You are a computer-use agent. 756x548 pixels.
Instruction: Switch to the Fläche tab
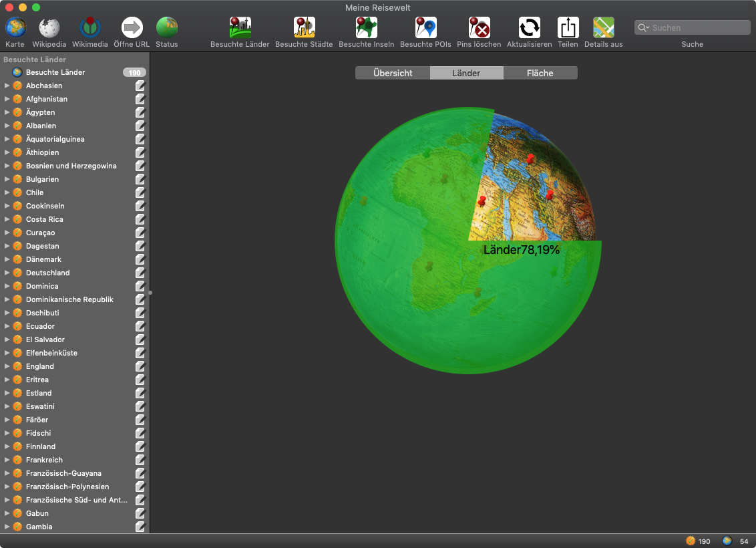tap(540, 73)
